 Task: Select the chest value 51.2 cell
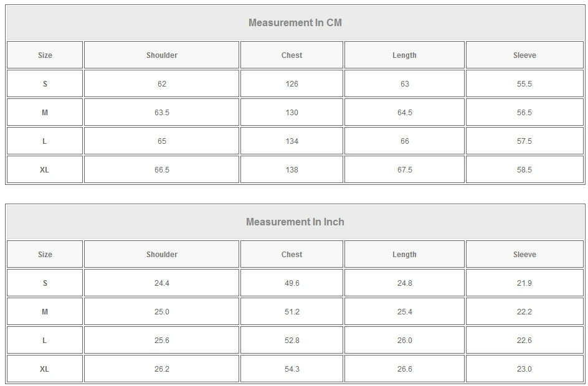point(292,312)
